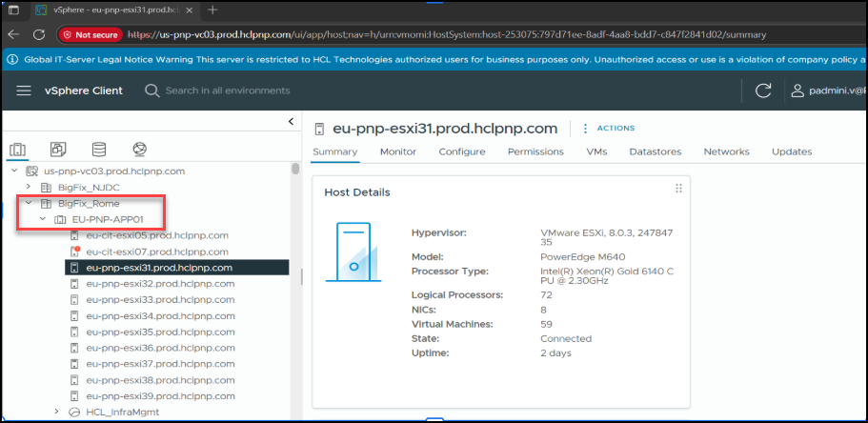Focus the Search in all environments field

point(228,91)
